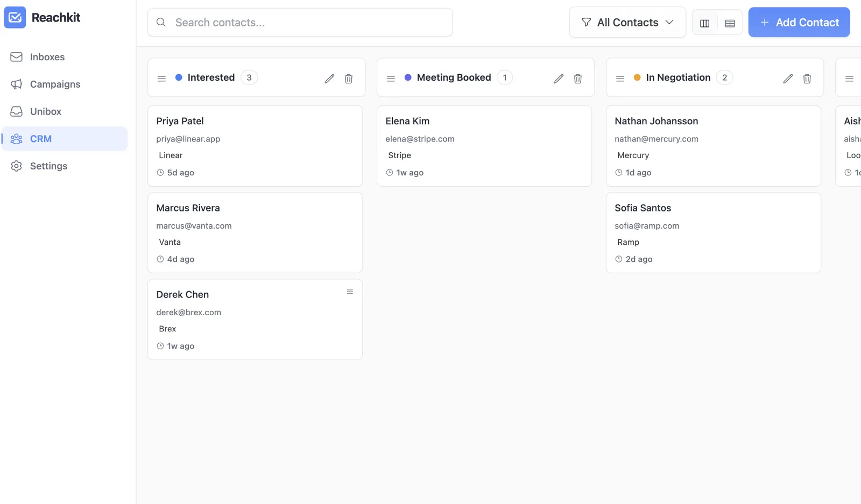The height and width of the screenshot is (504, 861).
Task: Click the Stripe company tag
Action: (x=399, y=155)
